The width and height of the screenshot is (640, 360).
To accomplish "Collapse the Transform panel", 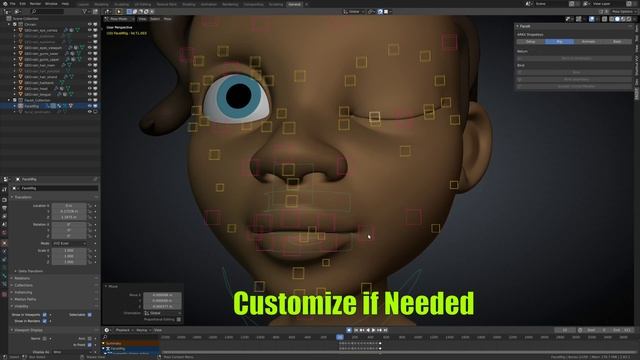I will pos(54,197).
